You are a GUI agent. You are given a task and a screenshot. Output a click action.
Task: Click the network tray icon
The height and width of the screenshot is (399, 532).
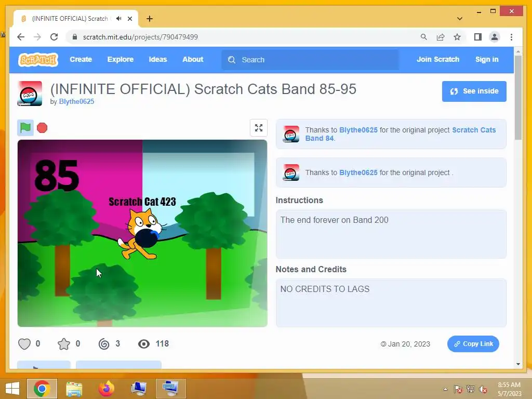471,389
